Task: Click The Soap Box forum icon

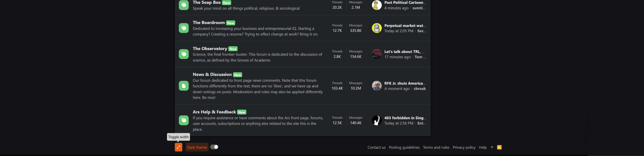Action: pos(184,5)
